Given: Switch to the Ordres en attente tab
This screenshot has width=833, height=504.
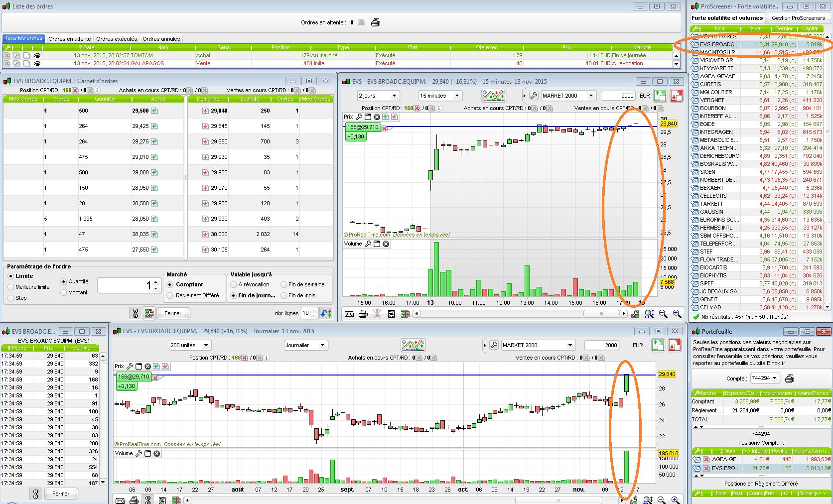Looking at the screenshot, I should 70,39.
